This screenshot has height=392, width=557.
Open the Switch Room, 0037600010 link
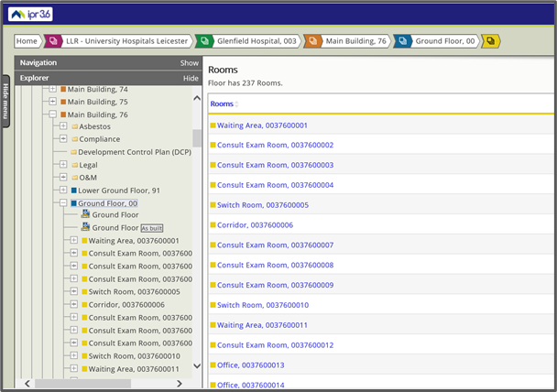point(263,305)
